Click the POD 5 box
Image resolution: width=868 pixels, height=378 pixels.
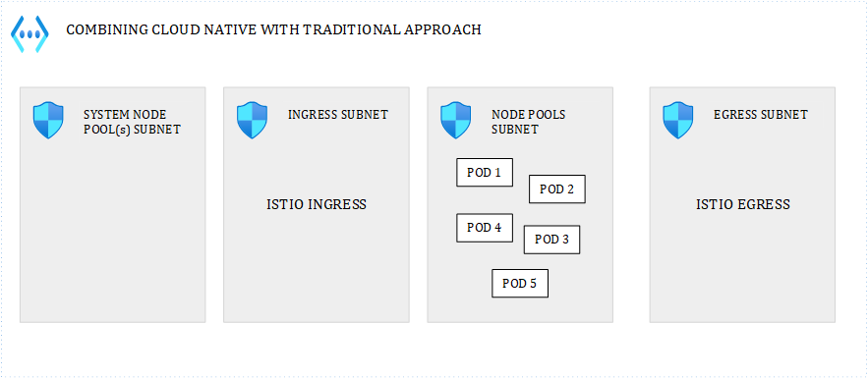520,284
